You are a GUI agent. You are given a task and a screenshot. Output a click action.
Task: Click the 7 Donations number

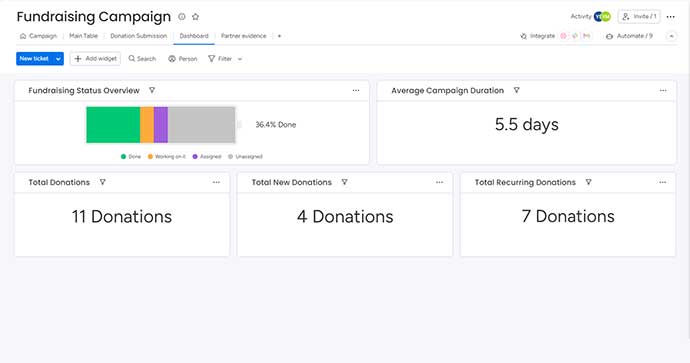568,216
